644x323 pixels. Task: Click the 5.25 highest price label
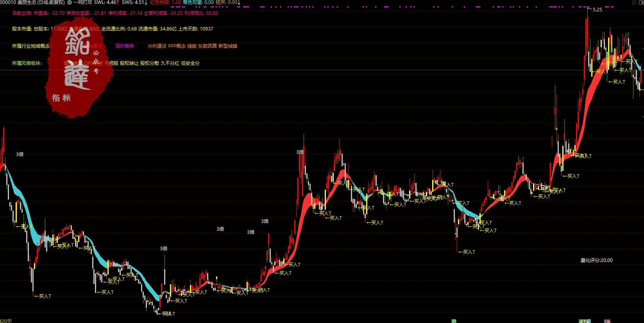597,10
